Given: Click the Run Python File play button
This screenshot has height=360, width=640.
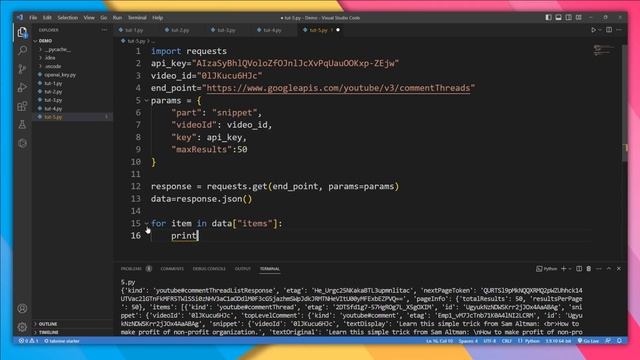Looking at the screenshot, I should 593,30.
